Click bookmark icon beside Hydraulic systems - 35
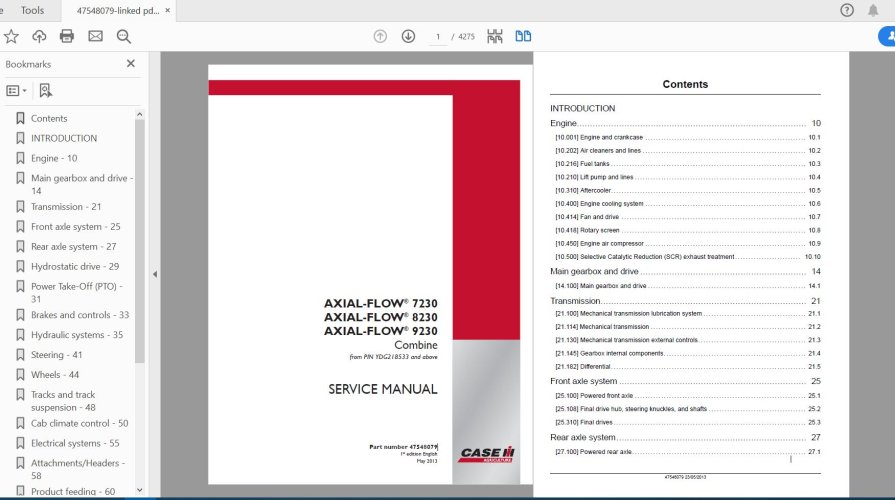The height and width of the screenshot is (500, 895). [20, 335]
